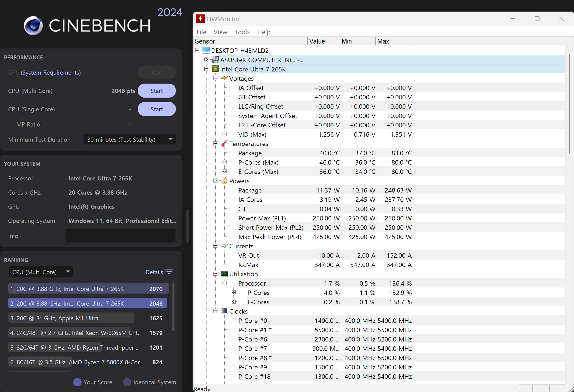Click the Voltages category icon
This screenshot has height=392, width=574.
pyautogui.click(x=224, y=78)
